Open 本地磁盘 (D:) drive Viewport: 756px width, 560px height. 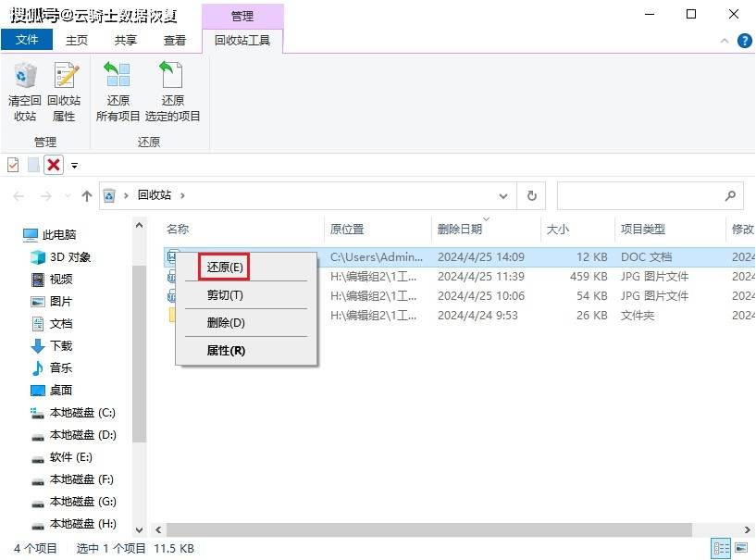point(74,435)
